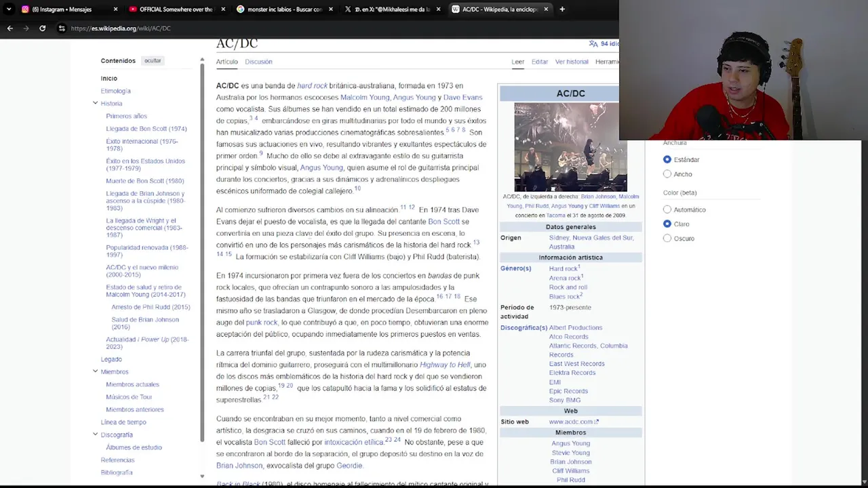Reload the current page
The height and width of the screenshot is (488, 868).
pyautogui.click(x=43, y=28)
